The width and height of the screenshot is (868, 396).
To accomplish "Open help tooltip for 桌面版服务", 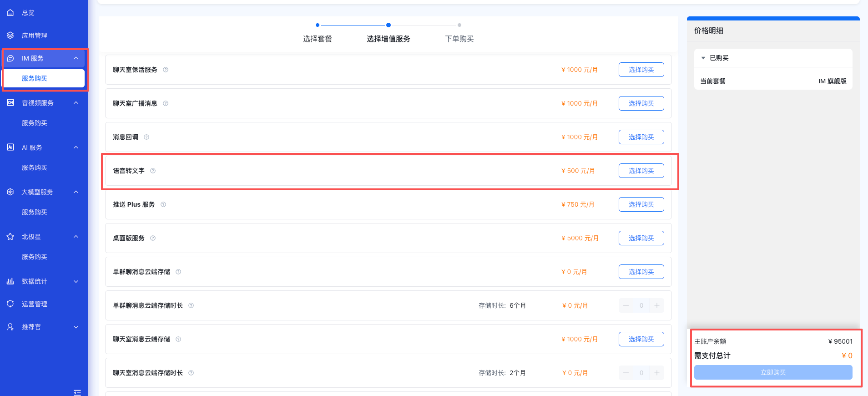I will pos(153,238).
